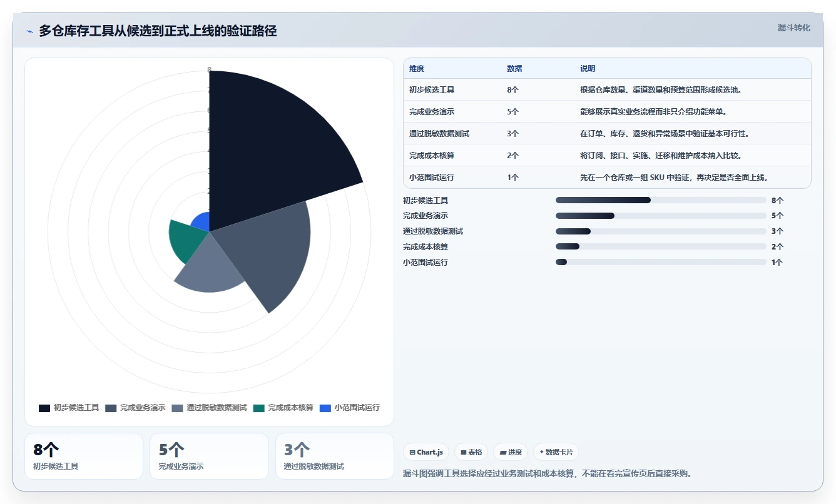This screenshot has width=836, height=504.
Task: Click the 进度 tag chip
Action: pyautogui.click(x=511, y=452)
